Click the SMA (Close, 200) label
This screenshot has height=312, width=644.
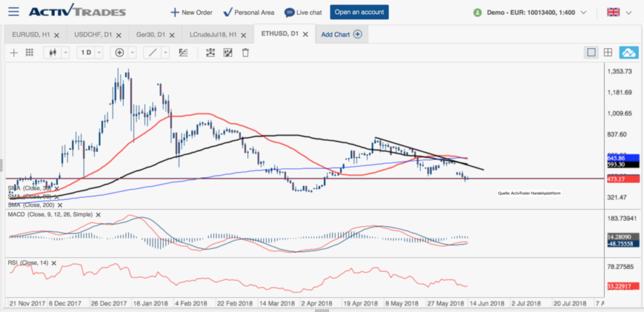pyautogui.click(x=31, y=205)
